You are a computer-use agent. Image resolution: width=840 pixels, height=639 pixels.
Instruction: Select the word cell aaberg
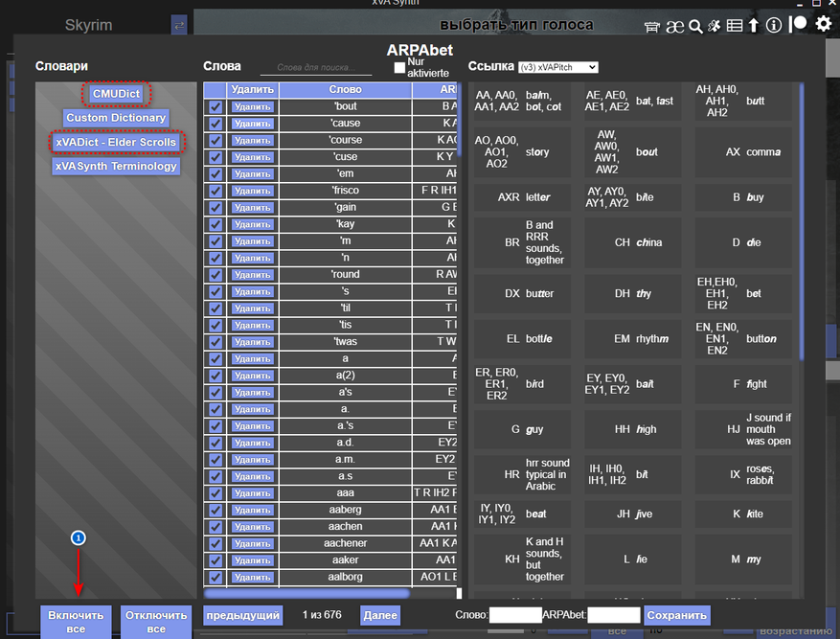(345, 510)
